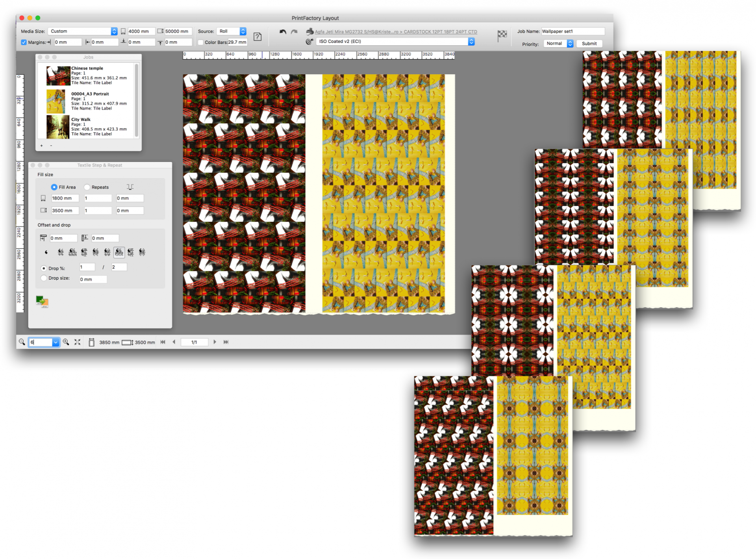
Task: Click the undo arrow icon
Action: tap(282, 32)
